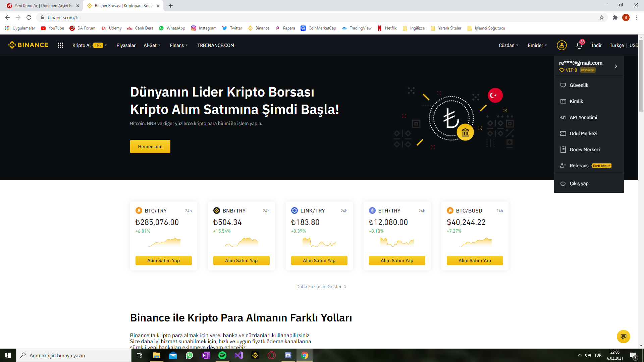Expand the Kripto Al dropdown
The image size is (644, 362).
[x=90, y=45]
